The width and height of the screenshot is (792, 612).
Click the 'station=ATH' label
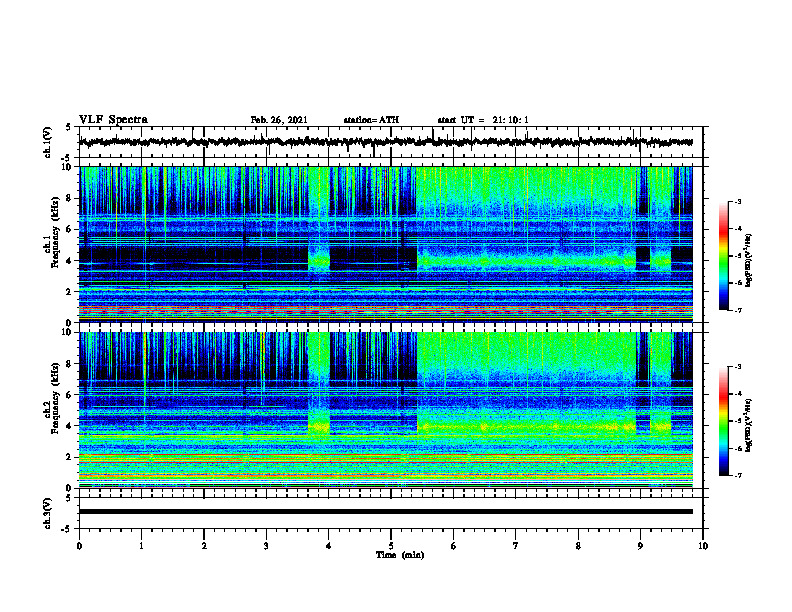tap(371, 120)
